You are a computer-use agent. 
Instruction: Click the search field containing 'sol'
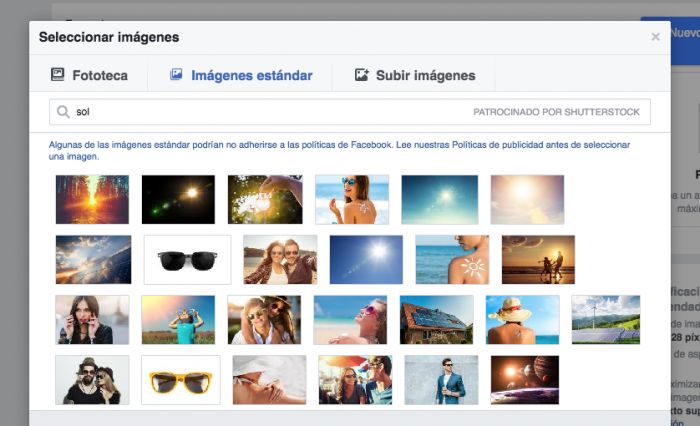click(x=350, y=112)
